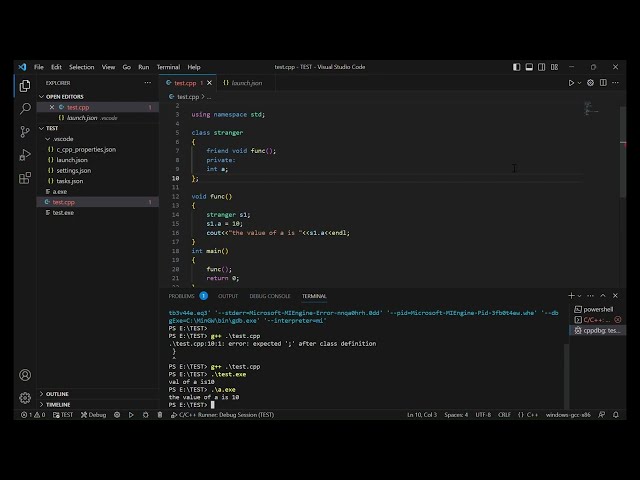Open the Explorer view in activity bar

[x=25, y=86]
